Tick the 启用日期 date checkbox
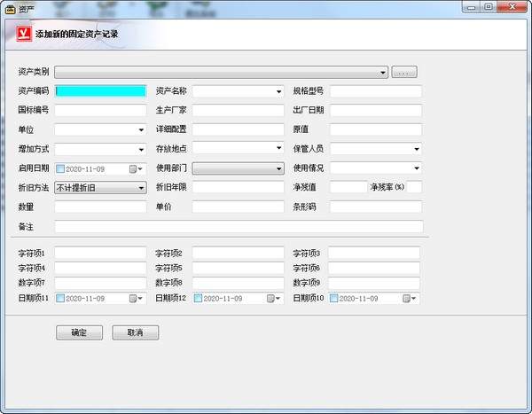This screenshot has height=414, width=532. (x=60, y=168)
